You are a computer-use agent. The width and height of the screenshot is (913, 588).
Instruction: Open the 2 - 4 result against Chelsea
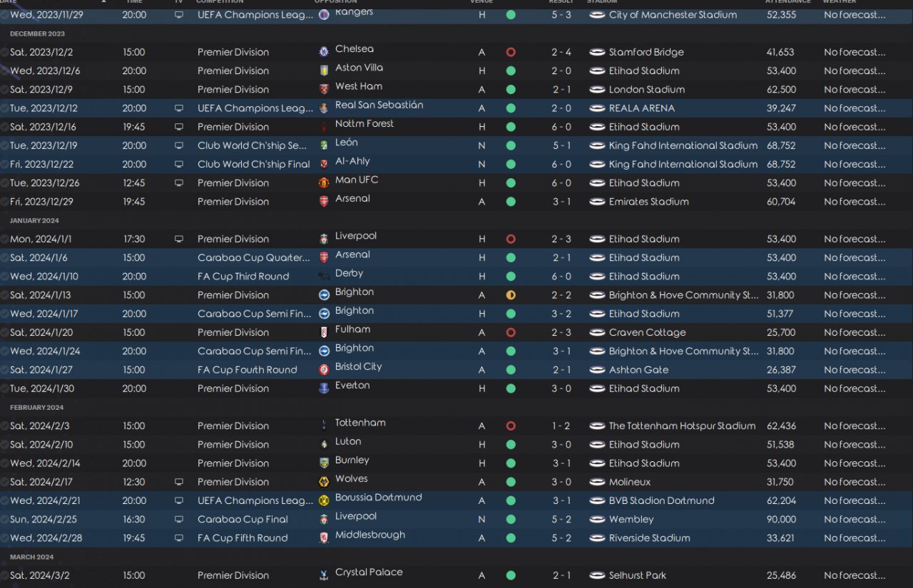pos(561,52)
